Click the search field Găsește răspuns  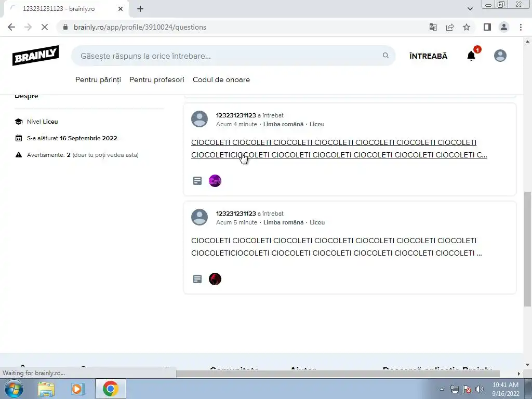pos(233,56)
